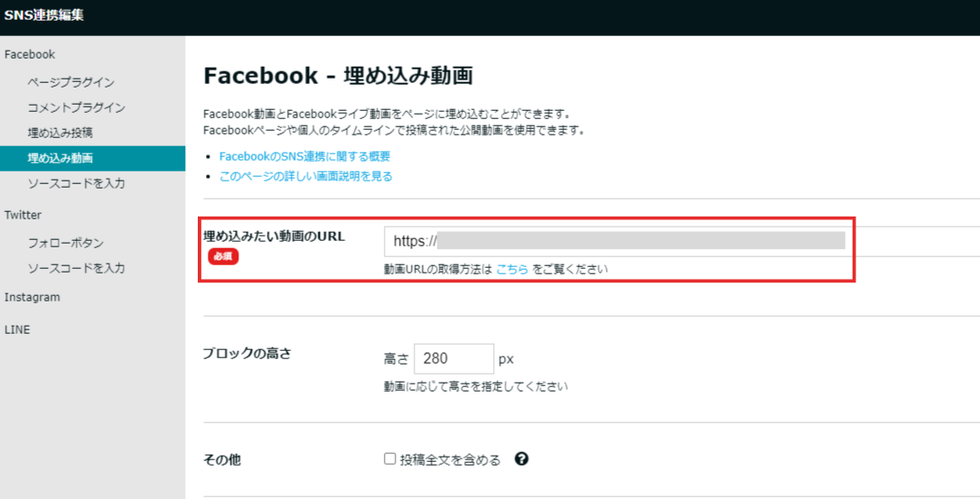Image resolution: width=980 pixels, height=499 pixels.
Task: Open the Instagram section in the sidebar
Action: click(32, 297)
